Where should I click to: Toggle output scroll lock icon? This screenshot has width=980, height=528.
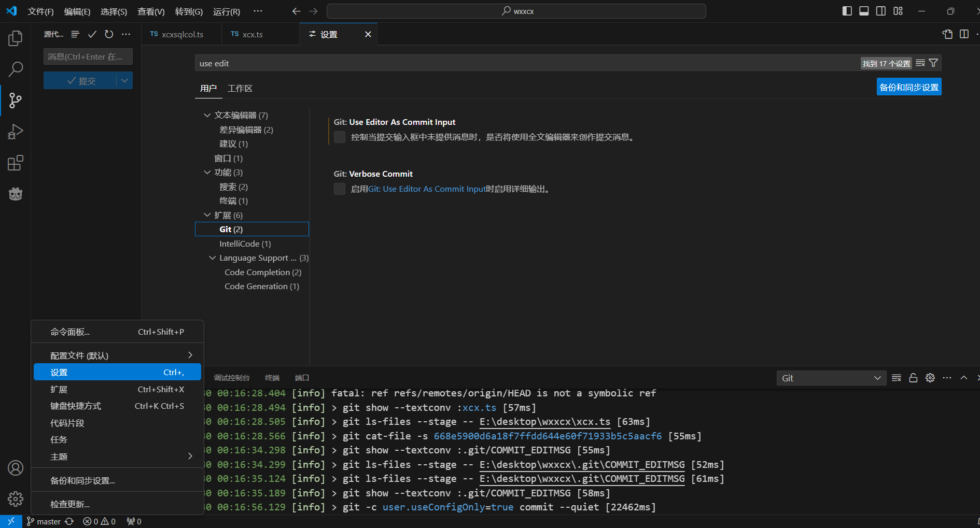[913, 378]
